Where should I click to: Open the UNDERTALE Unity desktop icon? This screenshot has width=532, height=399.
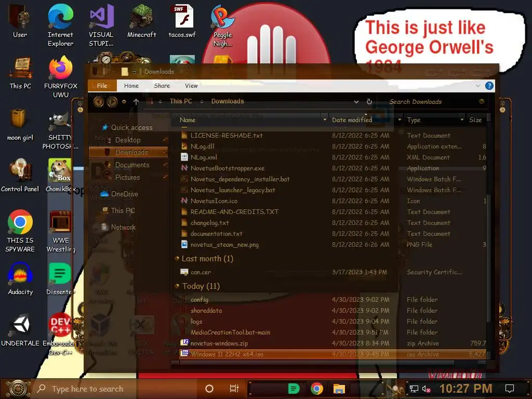coord(20,330)
